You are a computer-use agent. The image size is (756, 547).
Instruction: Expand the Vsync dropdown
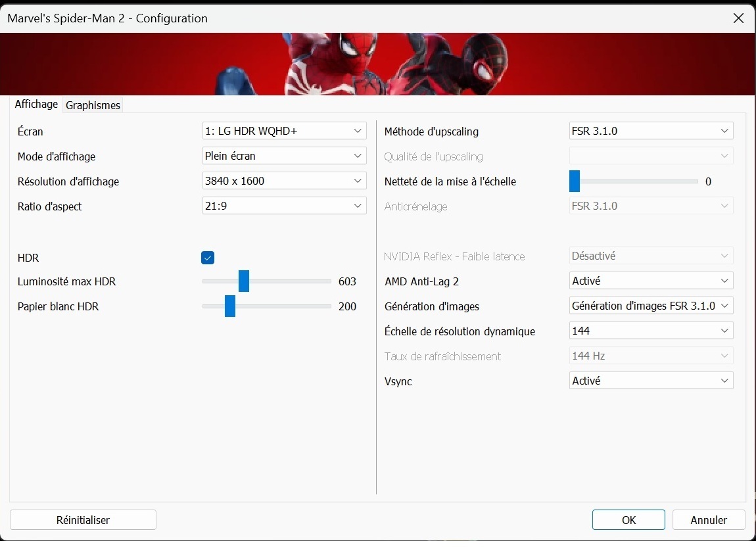[651, 381]
